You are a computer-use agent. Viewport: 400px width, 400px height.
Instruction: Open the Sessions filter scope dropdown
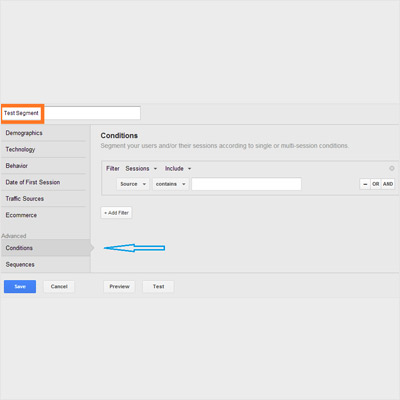[x=141, y=169]
